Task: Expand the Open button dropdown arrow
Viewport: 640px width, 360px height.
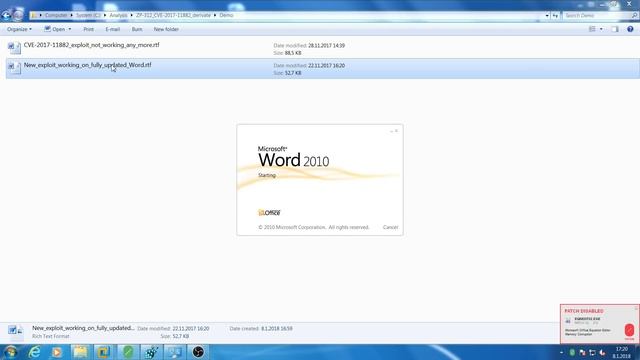Action: (70, 29)
